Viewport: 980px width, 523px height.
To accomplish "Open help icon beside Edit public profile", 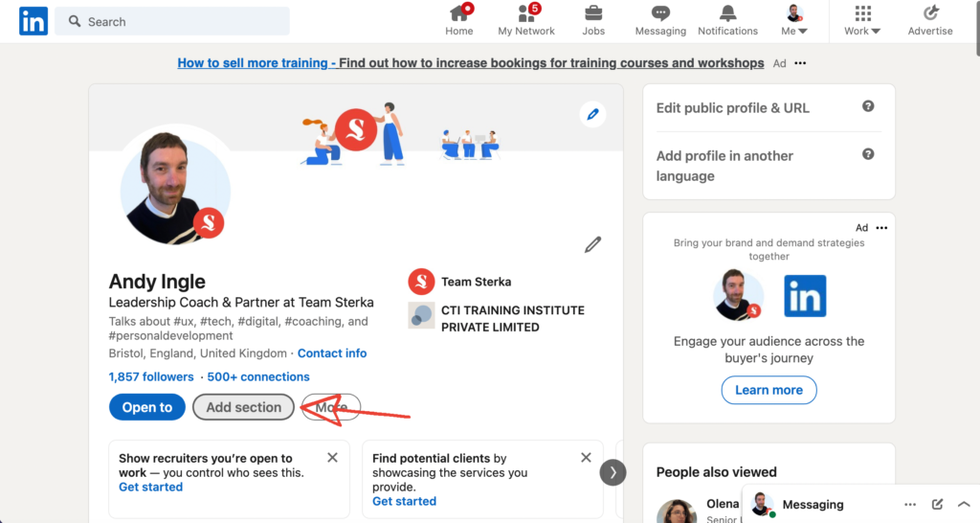I will [868, 106].
